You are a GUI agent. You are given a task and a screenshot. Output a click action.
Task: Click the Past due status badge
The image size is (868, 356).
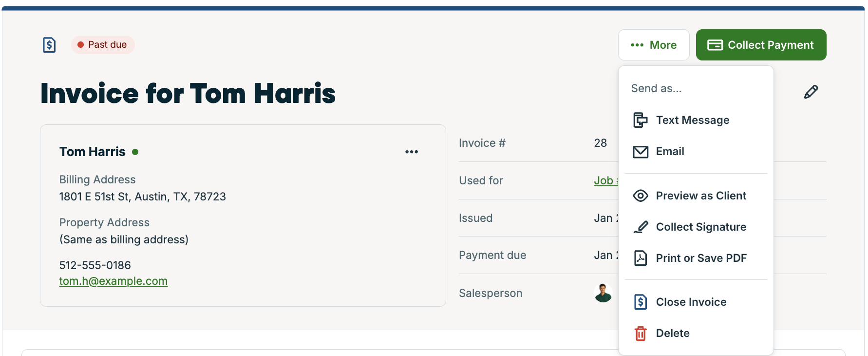(103, 45)
